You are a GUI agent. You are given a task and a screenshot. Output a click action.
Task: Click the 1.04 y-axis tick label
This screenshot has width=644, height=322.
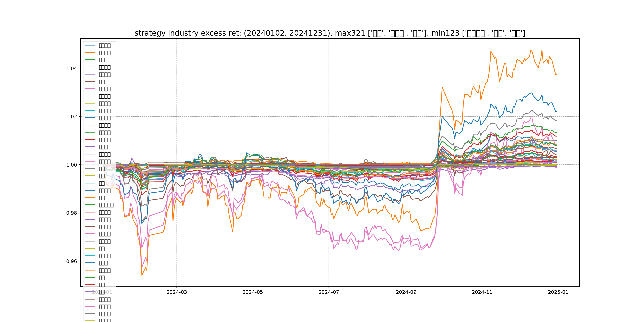pos(72,69)
